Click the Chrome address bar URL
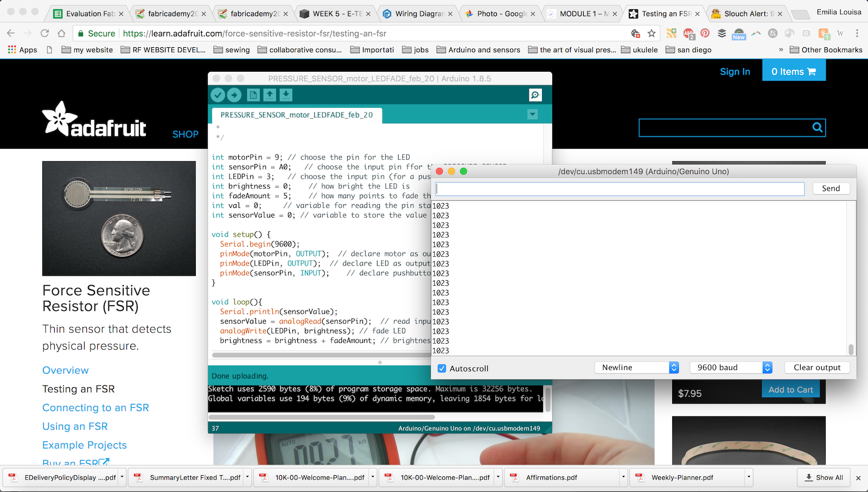The image size is (868, 492). (254, 33)
